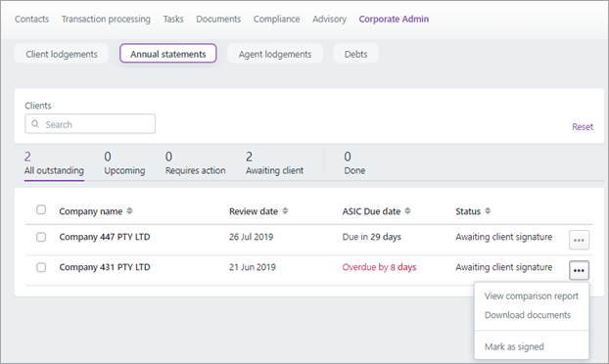The image size is (609, 364).
Task: Open the Compliance menu item
Action: [276, 19]
